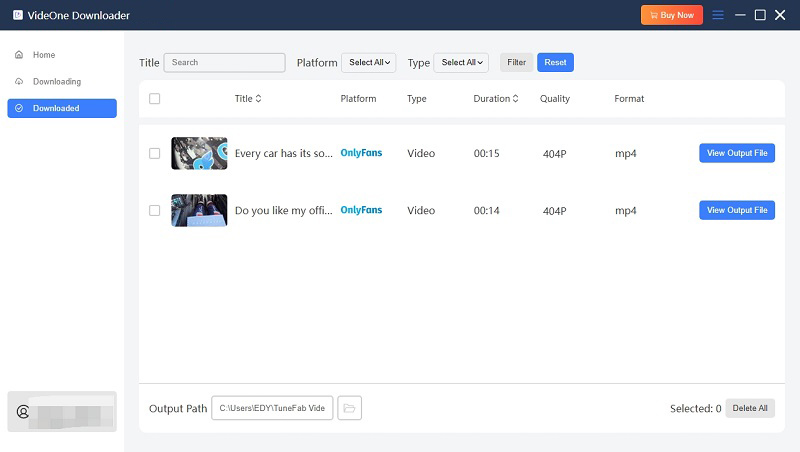
Task: Click the Title column sort arrows
Action: pos(259,99)
